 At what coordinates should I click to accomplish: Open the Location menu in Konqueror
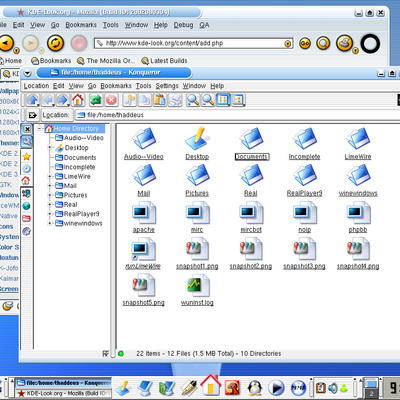pyautogui.click(x=36, y=86)
